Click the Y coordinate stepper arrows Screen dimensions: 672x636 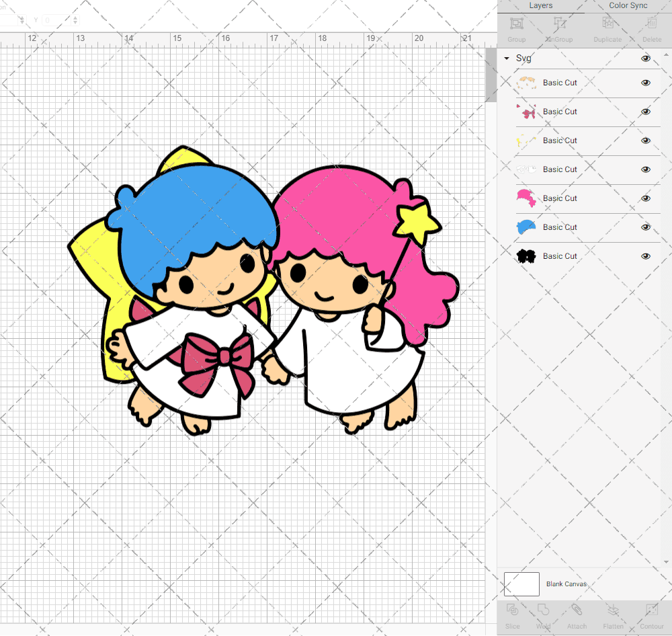[x=75, y=20]
